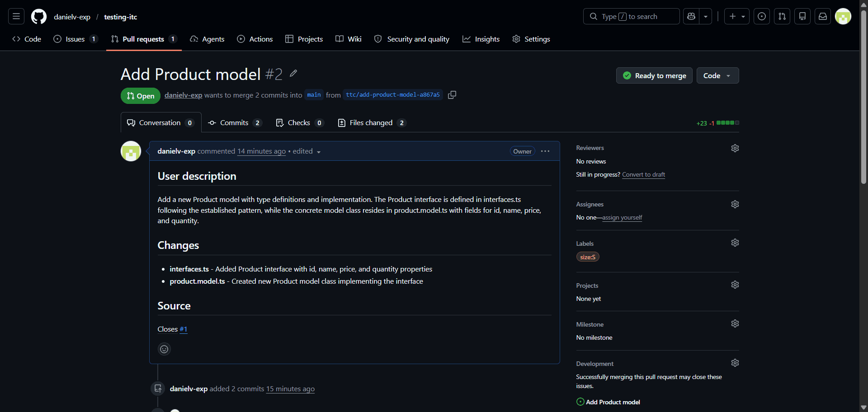Screen dimensions: 868x412
Task: Open the Insights tab
Action: [481, 39]
